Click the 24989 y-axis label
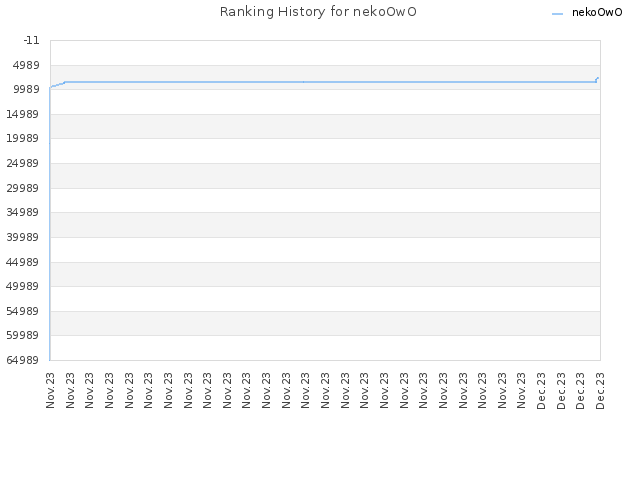 coord(22,163)
